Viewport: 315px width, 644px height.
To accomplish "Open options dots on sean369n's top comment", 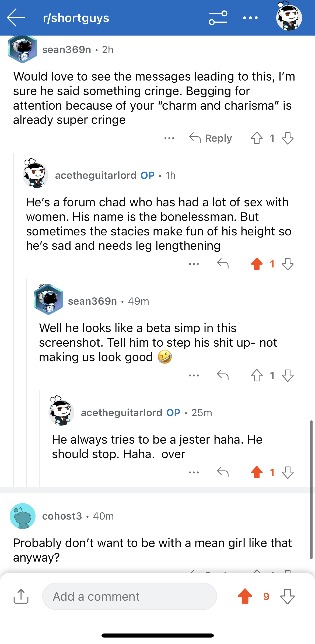I will 169,138.
